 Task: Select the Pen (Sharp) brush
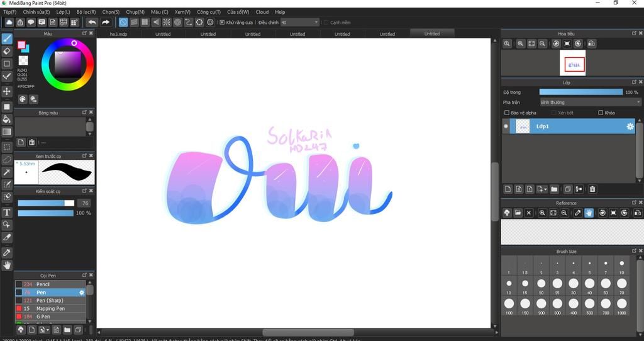tap(50, 300)
